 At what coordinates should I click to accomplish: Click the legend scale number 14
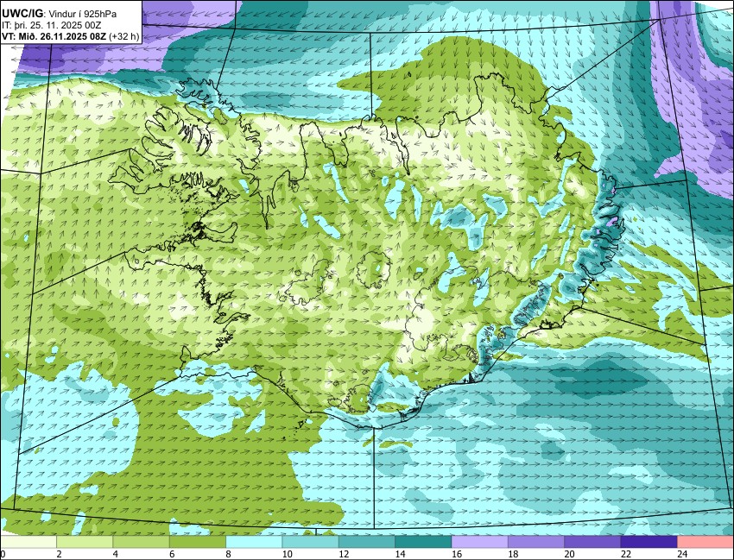400,554
